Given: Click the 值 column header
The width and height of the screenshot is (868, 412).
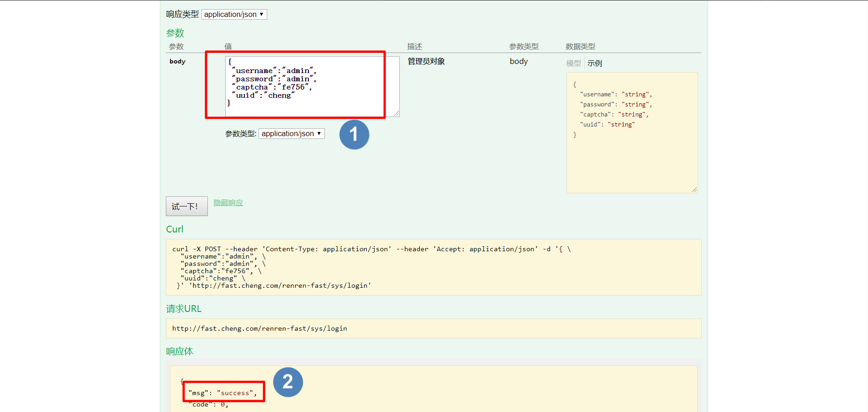Looking at the screenshot, I should (228, 46).
